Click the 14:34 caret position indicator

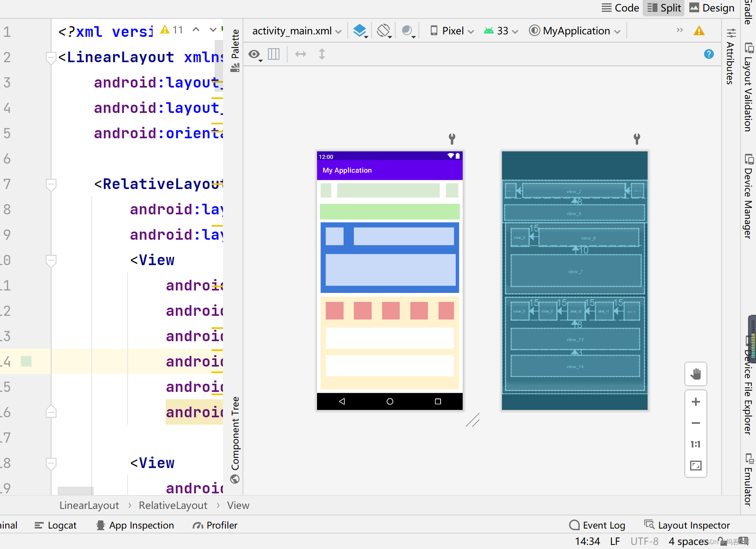coord(587,542)
